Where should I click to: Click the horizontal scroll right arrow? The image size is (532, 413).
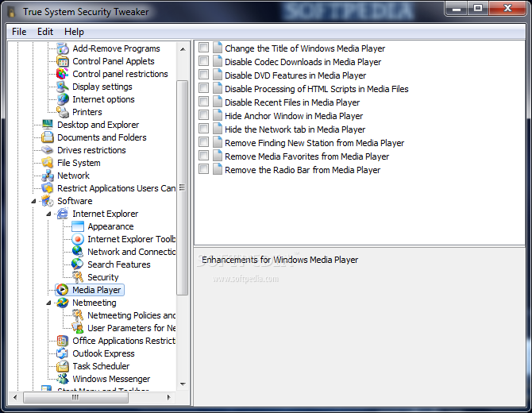[169, 397]
